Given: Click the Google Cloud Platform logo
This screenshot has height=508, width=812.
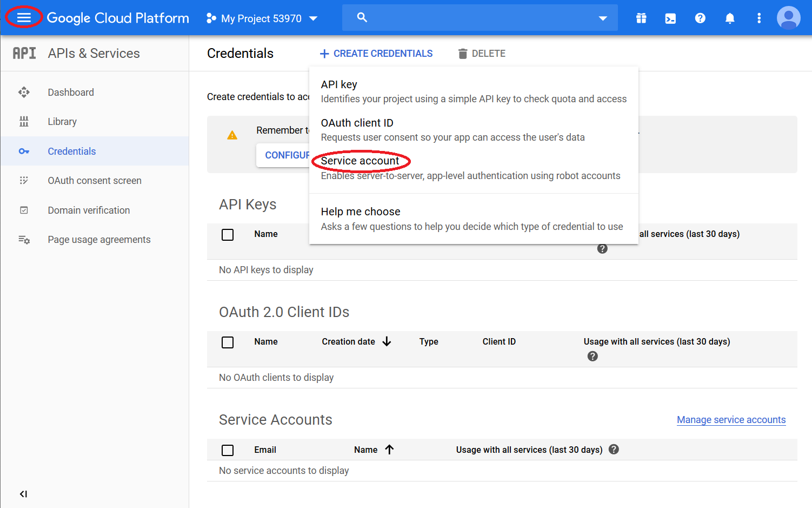Looking at the screenshot, I should pyautogui.click(x=118, y=18).
